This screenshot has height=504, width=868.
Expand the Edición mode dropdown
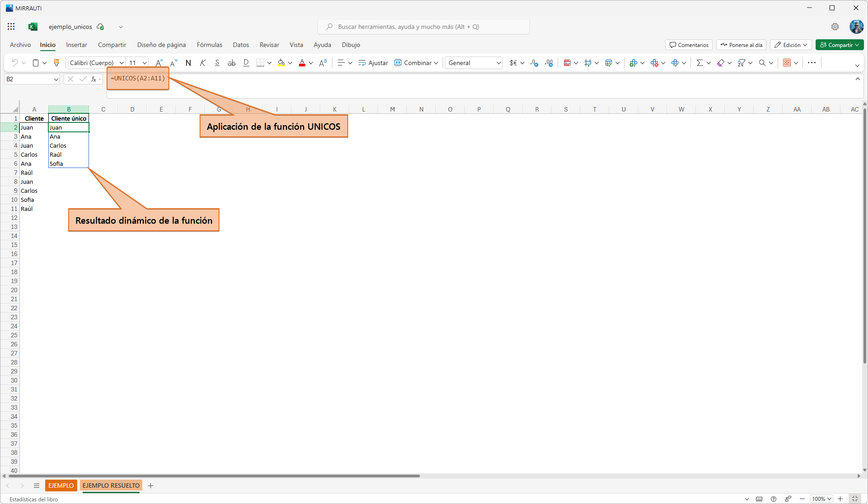(x=791, y=45)
